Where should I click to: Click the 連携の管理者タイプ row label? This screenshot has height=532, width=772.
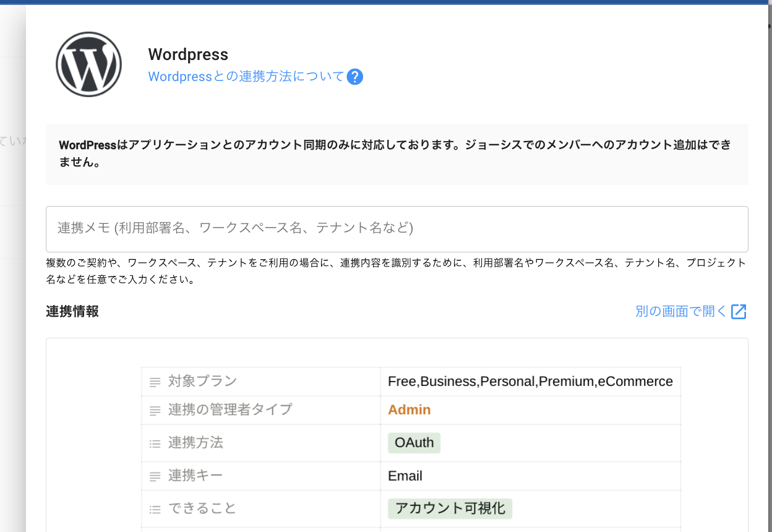click(x=229, y=410)
